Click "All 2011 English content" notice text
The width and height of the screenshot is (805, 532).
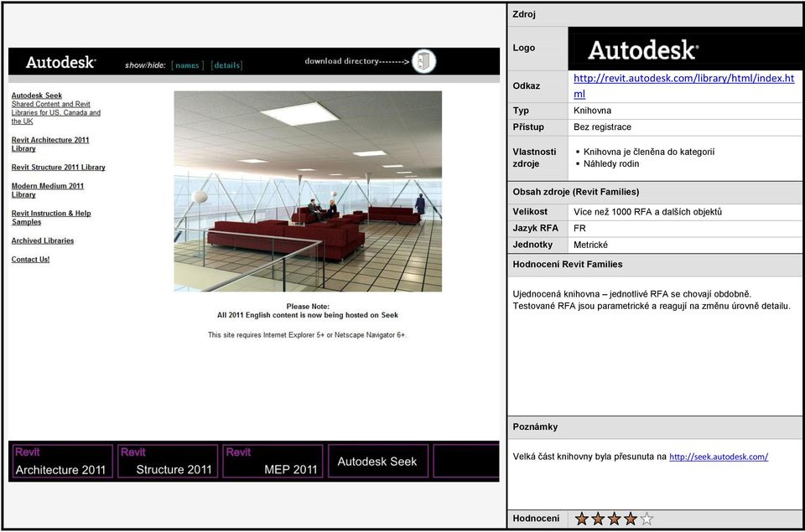click(308, 315)
